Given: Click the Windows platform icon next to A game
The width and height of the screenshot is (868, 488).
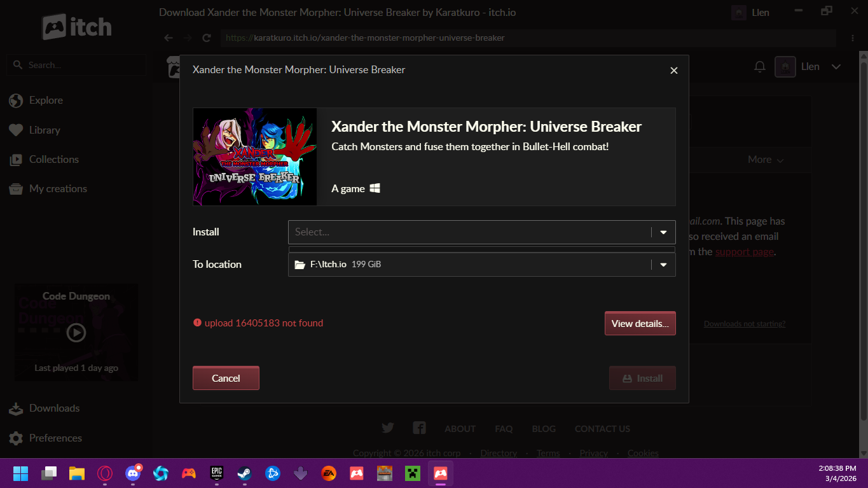Looking at the screenshot, I should click(375, 188).
